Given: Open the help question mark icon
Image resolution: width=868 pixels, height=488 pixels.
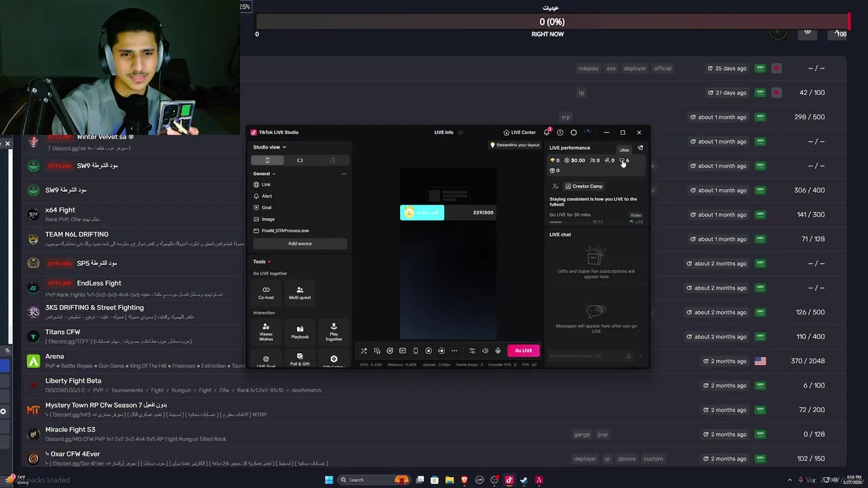Looking at the screenshot, I should [x=560, y=132].
